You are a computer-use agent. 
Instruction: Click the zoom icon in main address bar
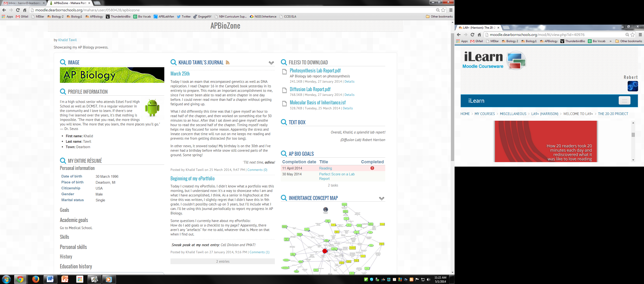[x=438, y=10]
